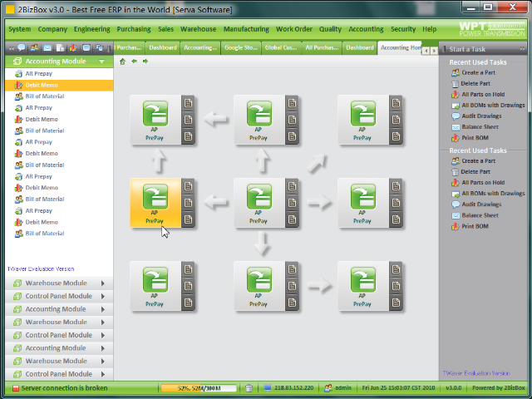The width and height of the screenshot is (532, 399).
Task: Open the Work Order menu
Action: coord(294,29)
